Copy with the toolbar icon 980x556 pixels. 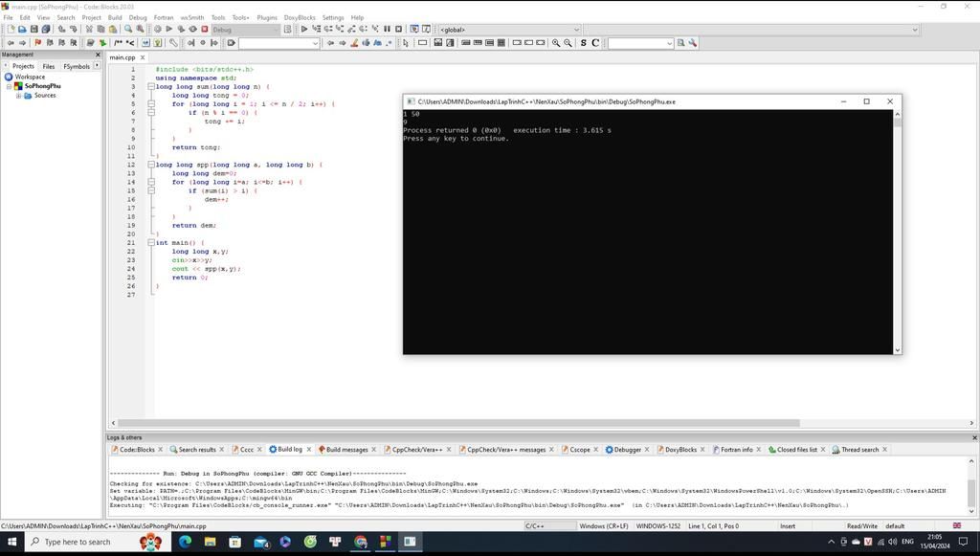coord(100,29)
